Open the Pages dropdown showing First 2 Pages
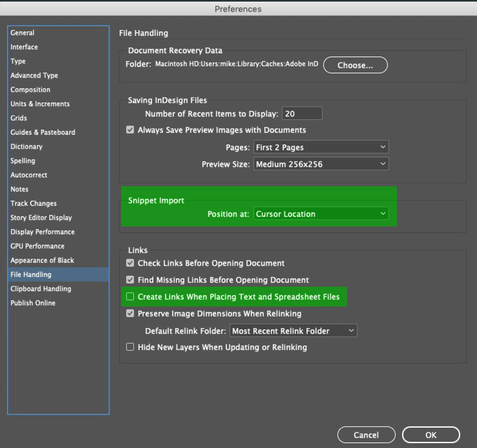The height and width of the screenshot is (448, 477). tap(321, 147)
